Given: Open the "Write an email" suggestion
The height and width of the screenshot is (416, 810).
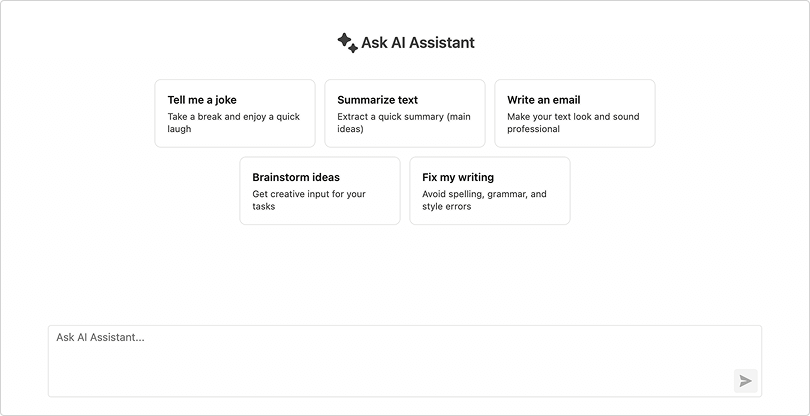Looking at the screenshot, I should tap(574, 113).
